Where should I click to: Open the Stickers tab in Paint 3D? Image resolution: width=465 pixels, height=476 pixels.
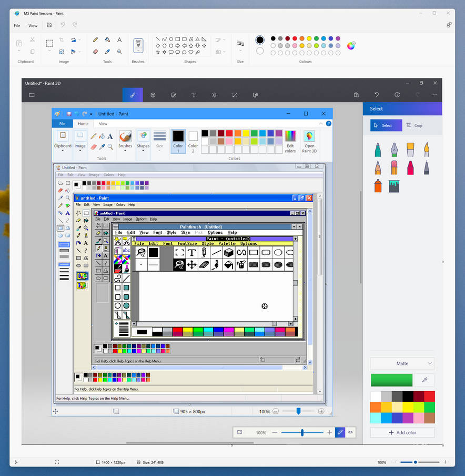point(174,95)
